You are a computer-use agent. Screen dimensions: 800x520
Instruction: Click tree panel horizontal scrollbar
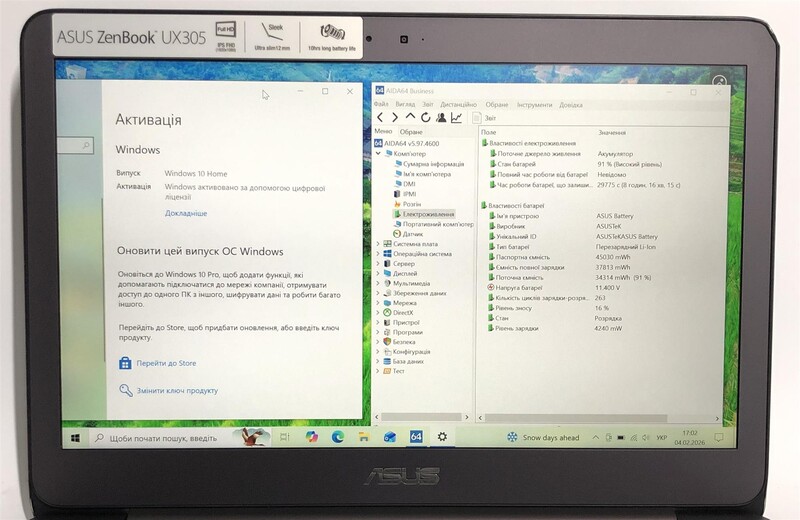click(x=421, y=417)
